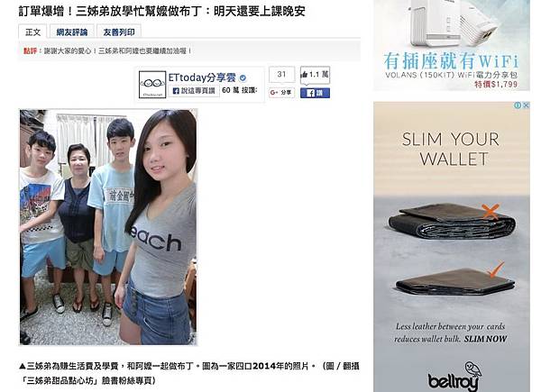Image resolution: width=541 pixels, height=392 pixels.
Task: Open the 友善列印 tab
Action: tap(119, 32)
